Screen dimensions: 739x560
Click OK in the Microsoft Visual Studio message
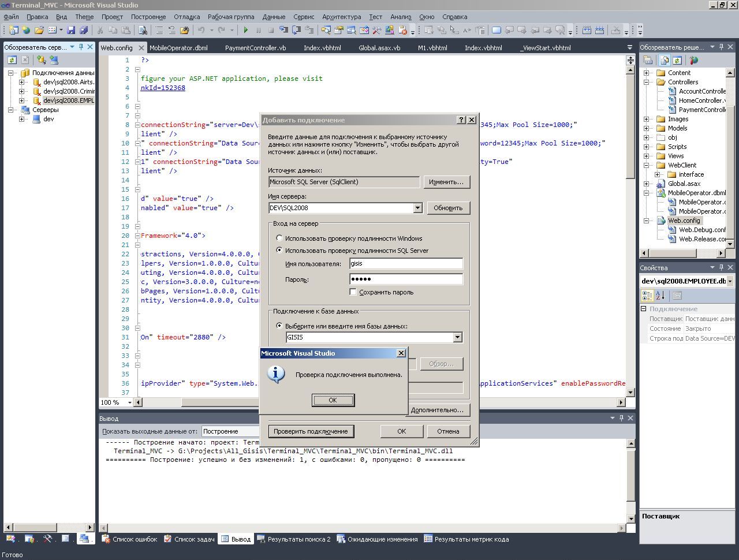[333, 400]
